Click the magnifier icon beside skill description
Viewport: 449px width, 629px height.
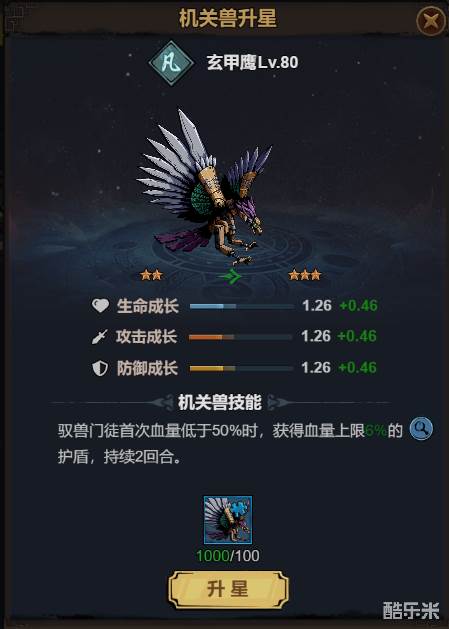coord(421,428)
